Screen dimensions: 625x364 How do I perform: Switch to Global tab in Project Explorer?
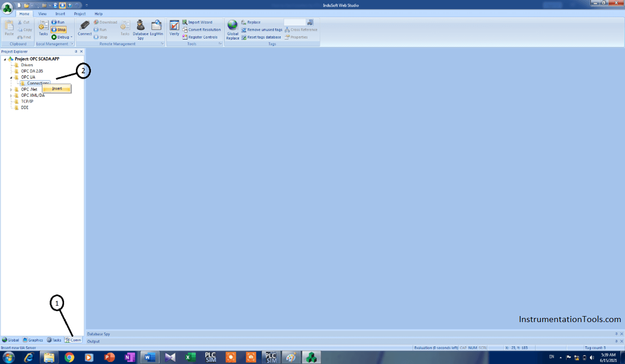[x=11, y=340]
